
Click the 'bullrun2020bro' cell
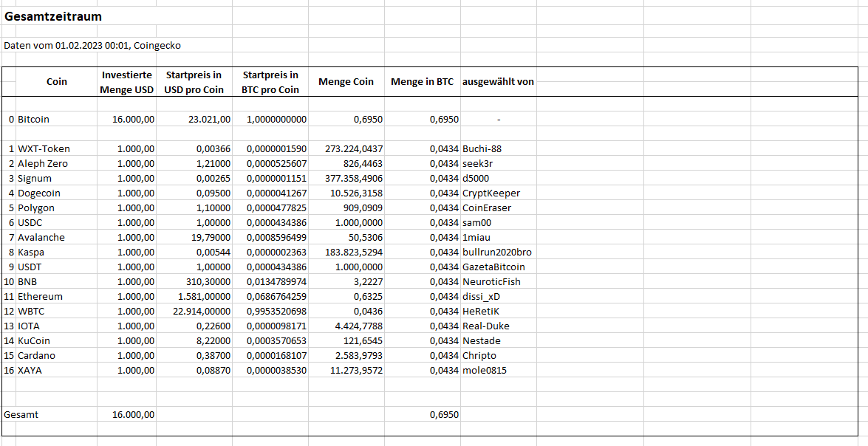click(498, 252)
